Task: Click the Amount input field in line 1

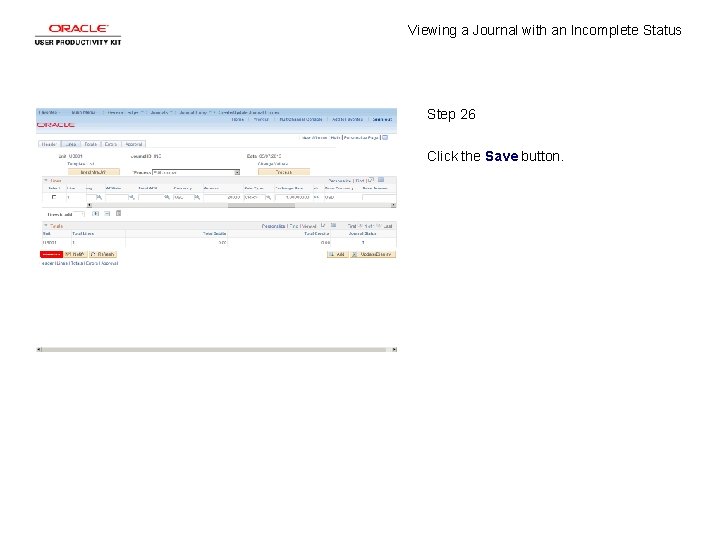Action: coord(222,197)
